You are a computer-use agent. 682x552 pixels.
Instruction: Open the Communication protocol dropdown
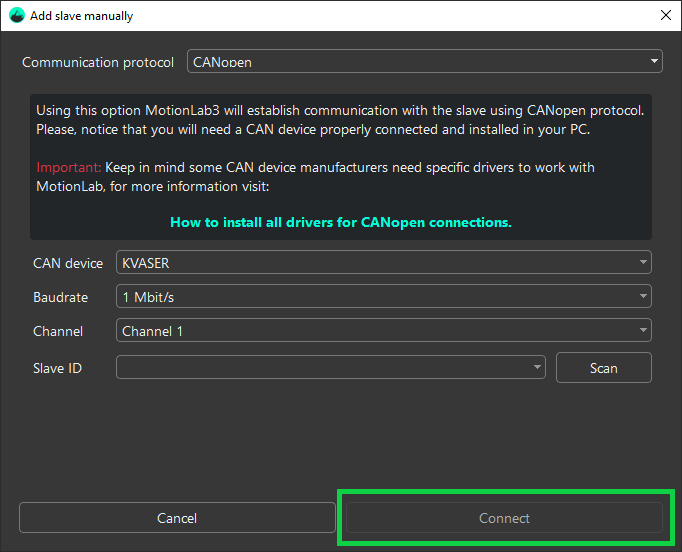[x=424, y=62]
